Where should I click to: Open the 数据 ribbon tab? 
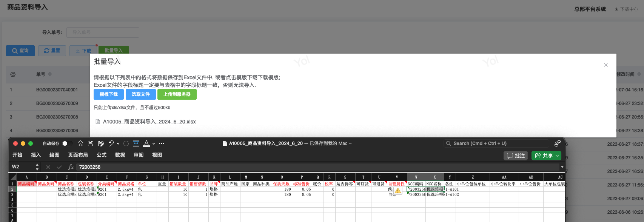(120, 155)
